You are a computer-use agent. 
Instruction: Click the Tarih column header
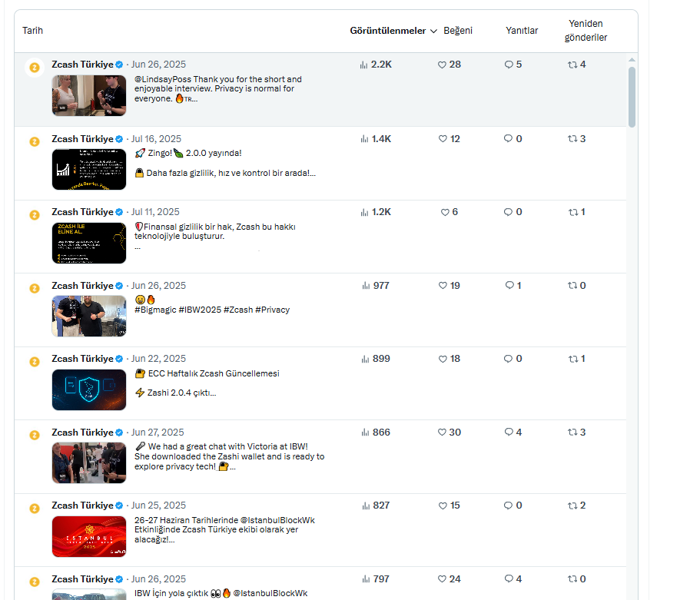pyautogui.click(x=32, y=31)
